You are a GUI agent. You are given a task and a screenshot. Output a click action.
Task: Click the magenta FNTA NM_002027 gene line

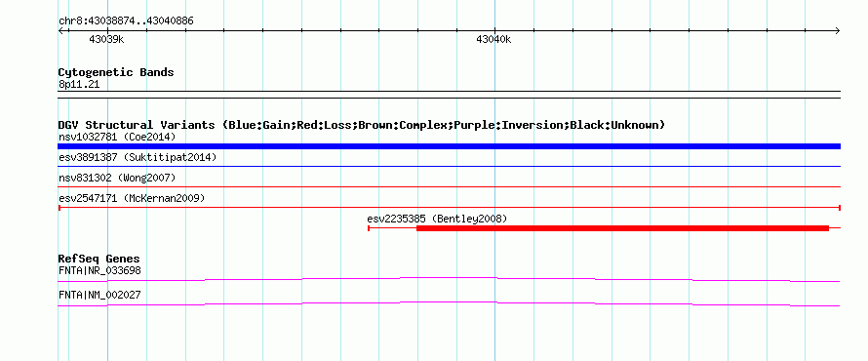(449, 303)
